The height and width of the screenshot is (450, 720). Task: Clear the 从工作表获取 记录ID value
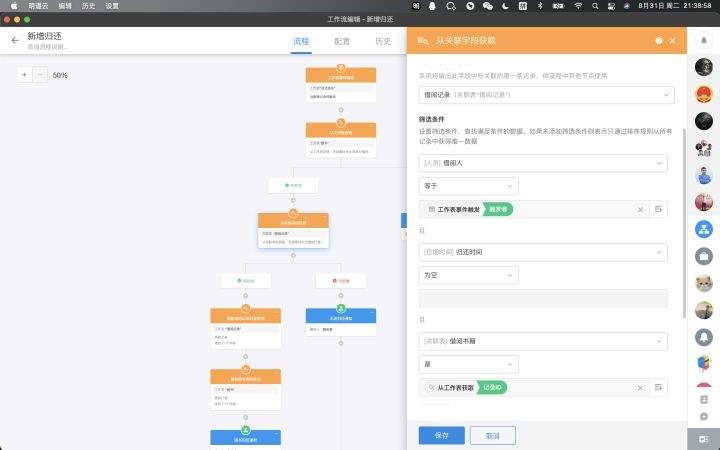(x=640, y=387)
